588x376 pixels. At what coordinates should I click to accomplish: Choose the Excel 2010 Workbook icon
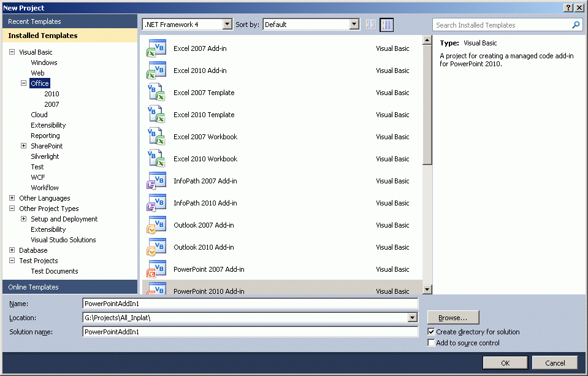[x=156, y=159]
